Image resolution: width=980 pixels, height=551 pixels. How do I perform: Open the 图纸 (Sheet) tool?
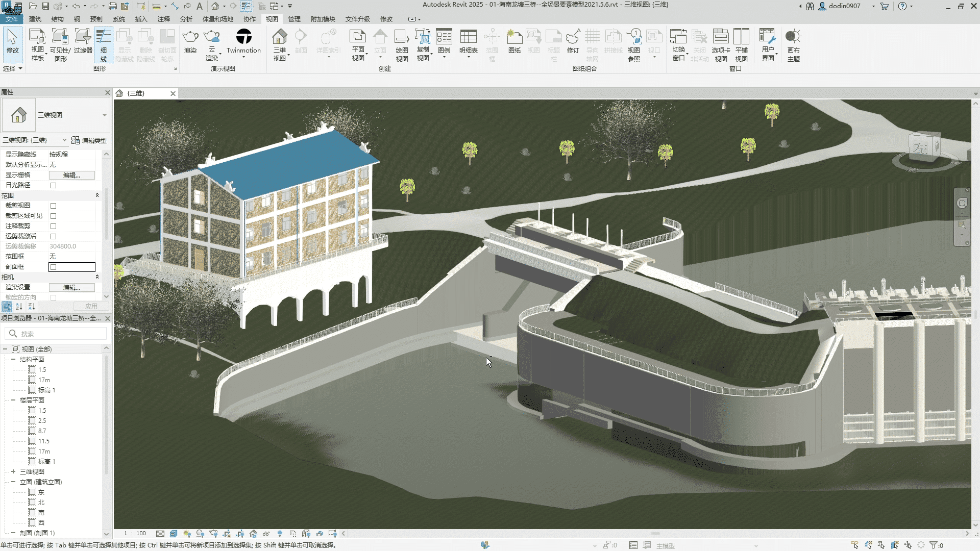[514, 38]
